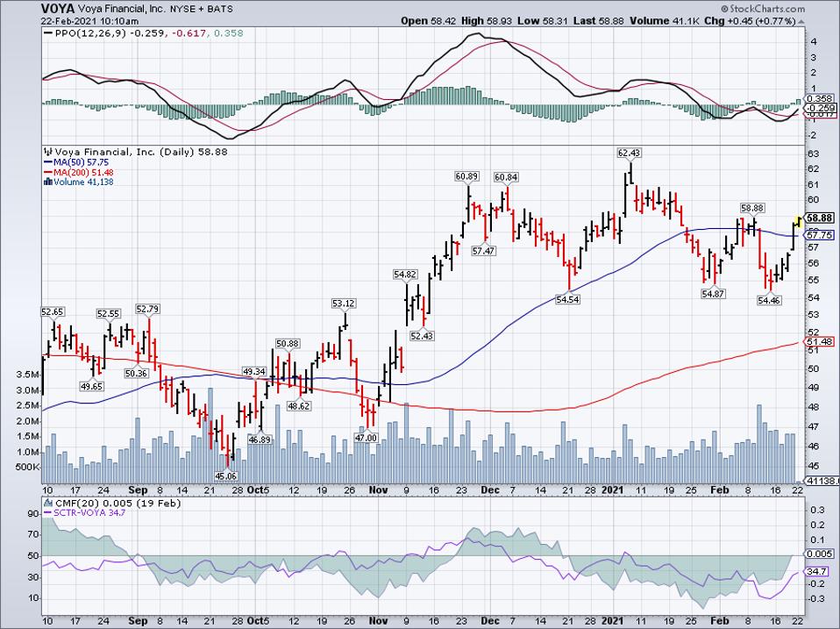Click the bar-chart icon beside Voya Financial (Daily)

click(x=48, y=152)
